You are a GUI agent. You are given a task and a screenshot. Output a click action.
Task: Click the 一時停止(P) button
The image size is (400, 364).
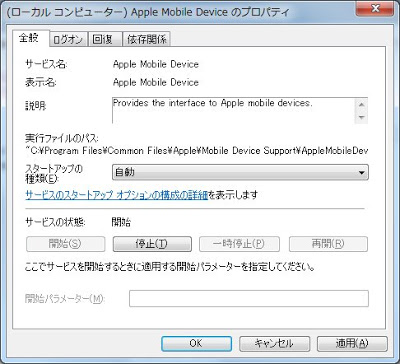(x=239, y=244)
